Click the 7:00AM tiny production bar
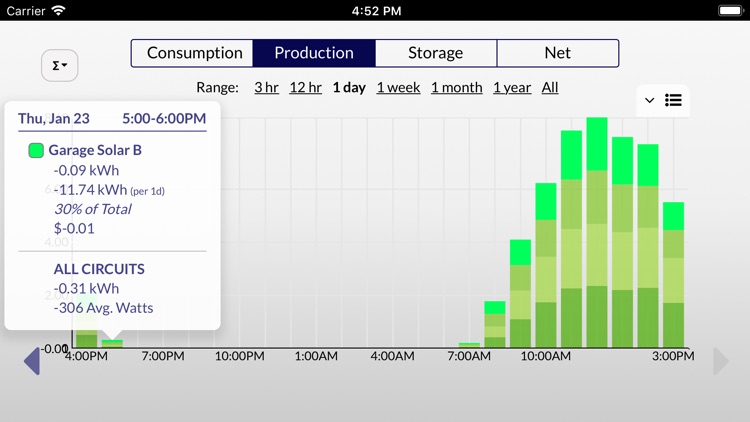This screenshot has width=750, height=422. [469, 345]
